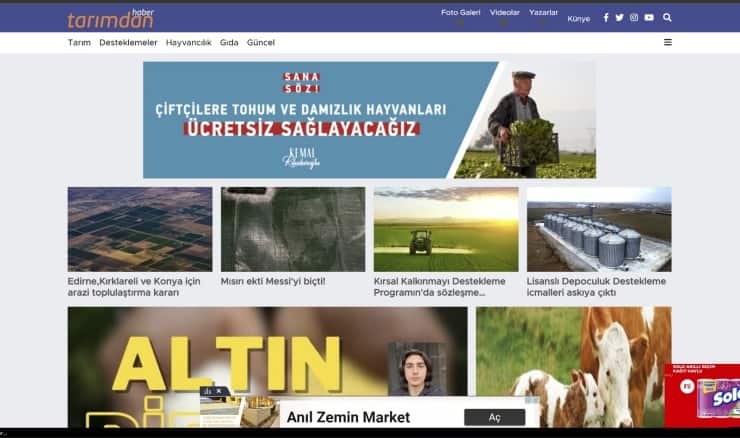
Task: Open the Facebook page icon
Action: (x=606, y=17)
